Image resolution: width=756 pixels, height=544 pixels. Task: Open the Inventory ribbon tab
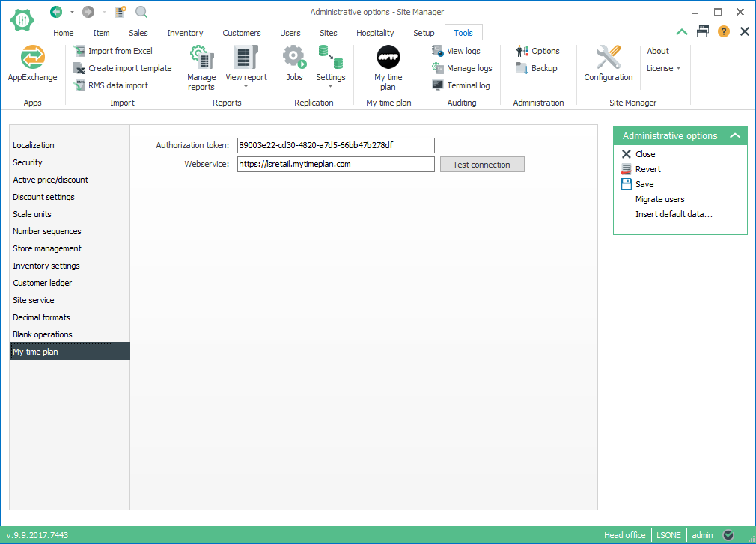pyautogui.click(x=185, y=33)
